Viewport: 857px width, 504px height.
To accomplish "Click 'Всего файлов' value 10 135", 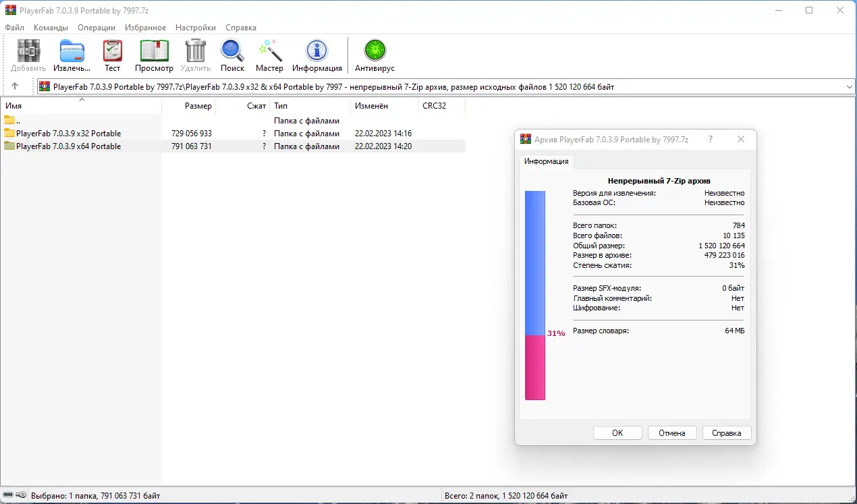I will (x=734, y=235).
